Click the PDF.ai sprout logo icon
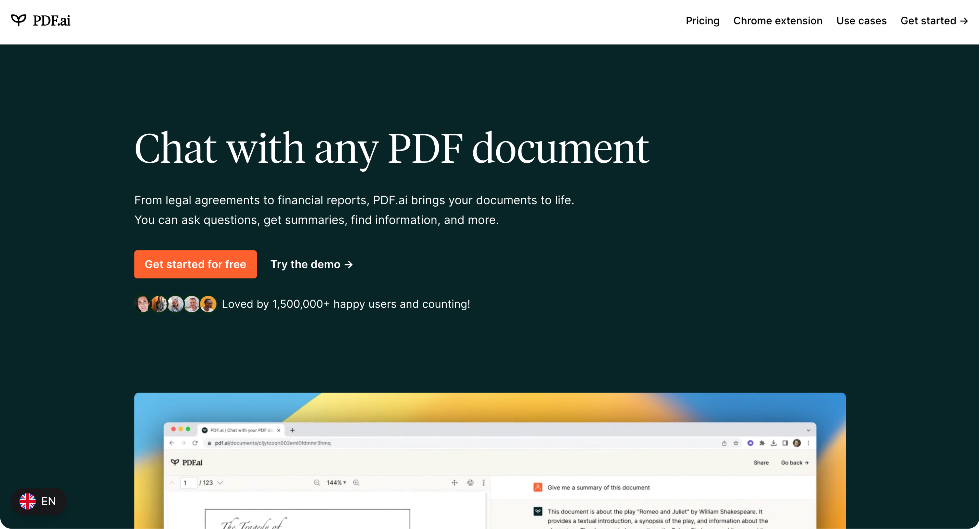Screen dimensions: 980x529 tap(18, 20)
